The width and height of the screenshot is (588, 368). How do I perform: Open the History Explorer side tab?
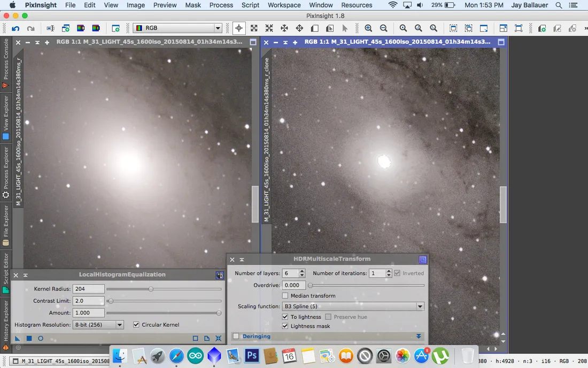[x=6, y=325]
